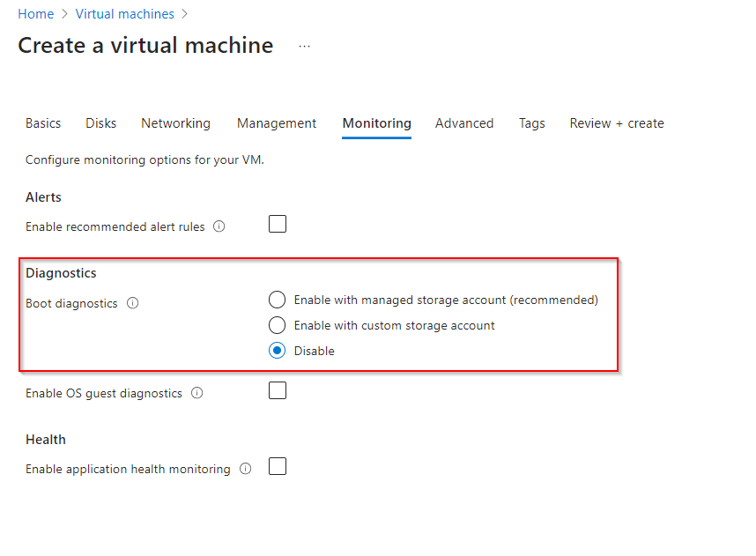
Task: Open the ellipsis menu beside page title
Action: coord(304,47)
